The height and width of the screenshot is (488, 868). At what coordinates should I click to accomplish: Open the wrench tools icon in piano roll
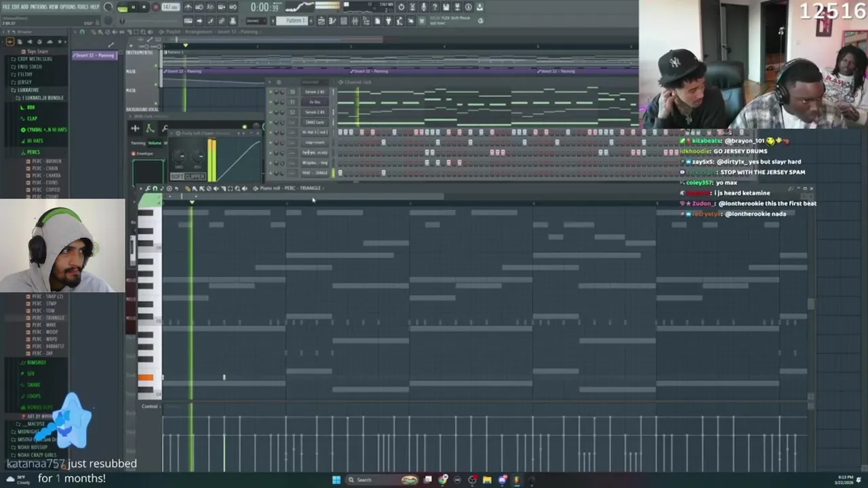point(147,188)
